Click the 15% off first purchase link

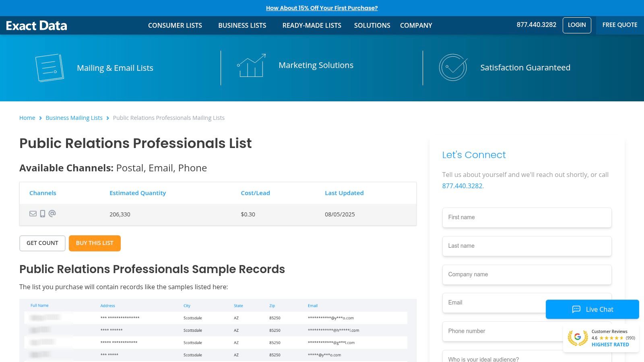[x=322, y=8]
